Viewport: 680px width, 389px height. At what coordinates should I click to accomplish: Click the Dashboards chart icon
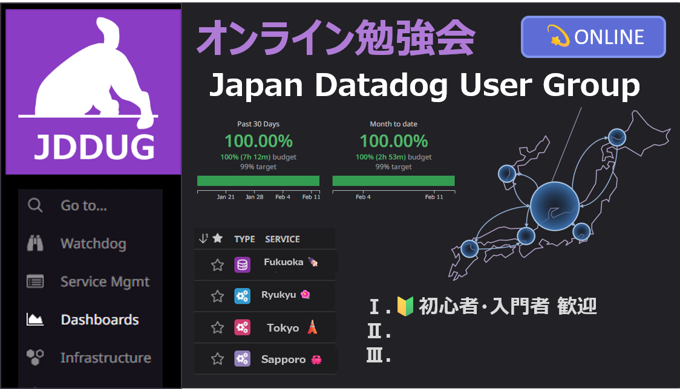coord(35,320)
